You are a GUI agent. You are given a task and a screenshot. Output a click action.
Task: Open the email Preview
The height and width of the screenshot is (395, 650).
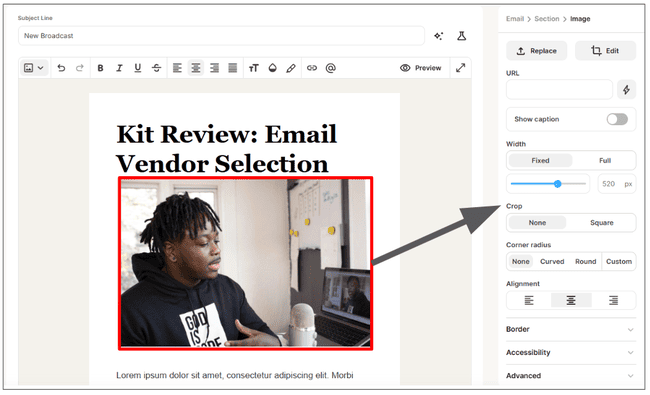421,68
